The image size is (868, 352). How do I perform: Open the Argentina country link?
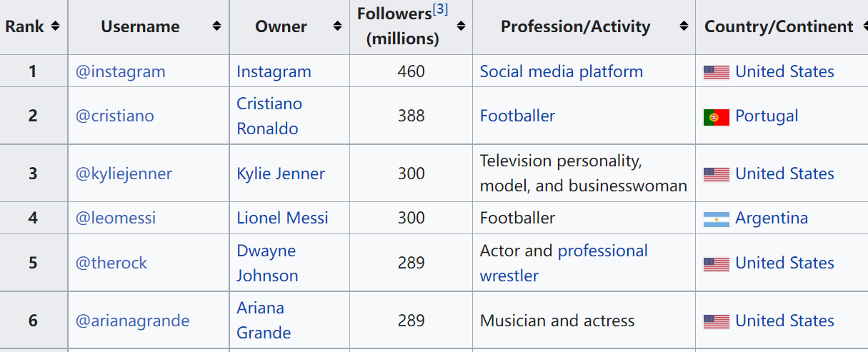772,218
